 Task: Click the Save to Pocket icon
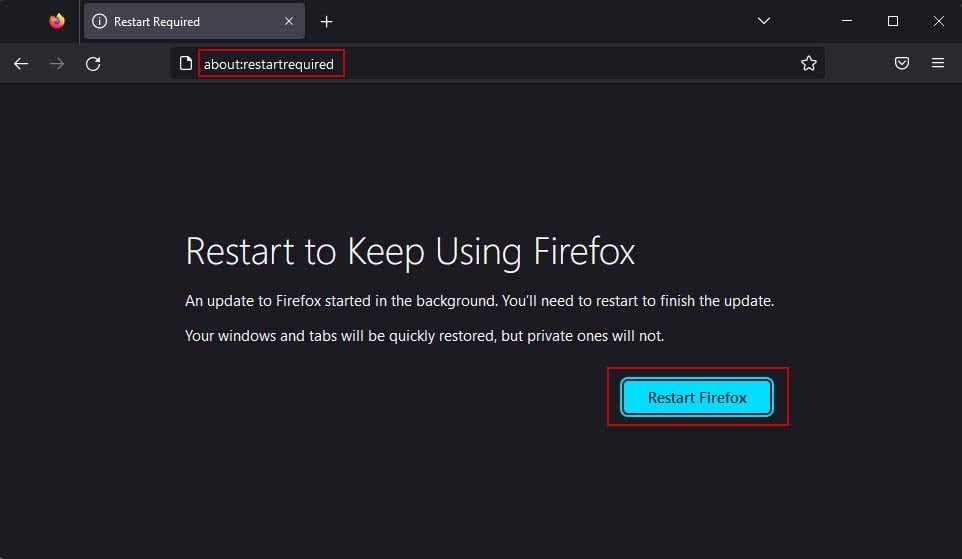[x=901, y=63]
